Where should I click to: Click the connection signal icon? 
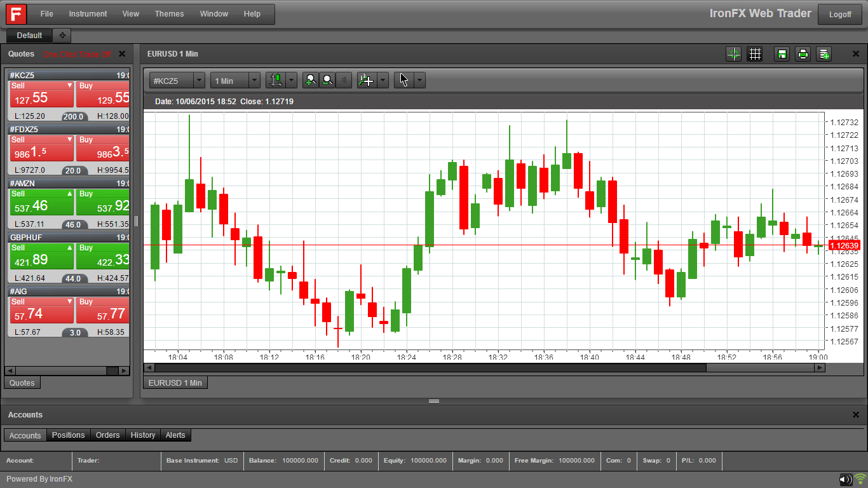click(x=860, y=480)
